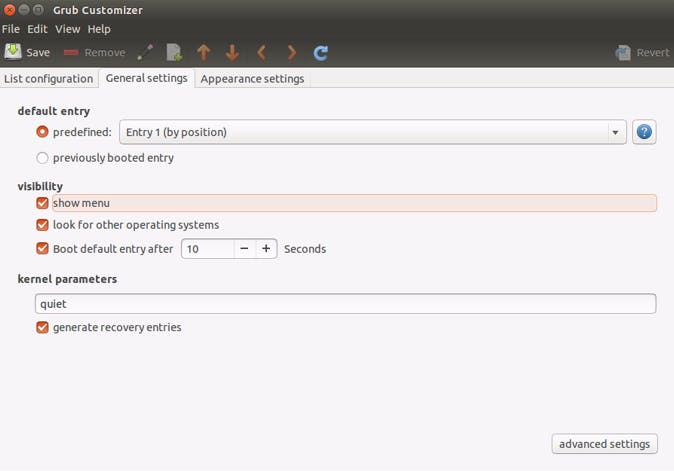The height and width of the screenshot is (471, 674).
Task: Switch to Appearance settings tab
Action: point(252,79)
